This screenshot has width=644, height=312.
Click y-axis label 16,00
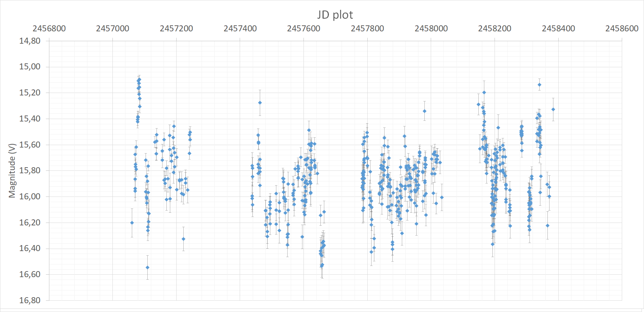pyautogui.click(x=30, y=196)
